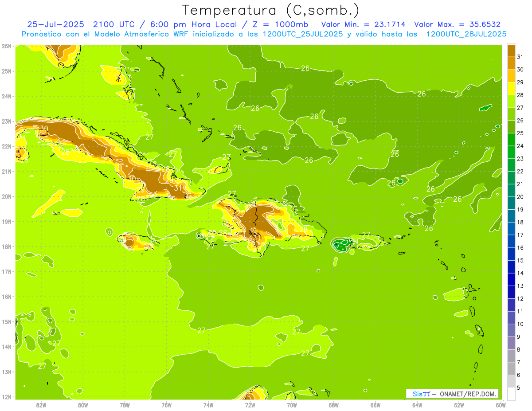Click the dark brown swatch atop the color scale
The width and height of the screenshot is (532, 411).
pos(511,51)
